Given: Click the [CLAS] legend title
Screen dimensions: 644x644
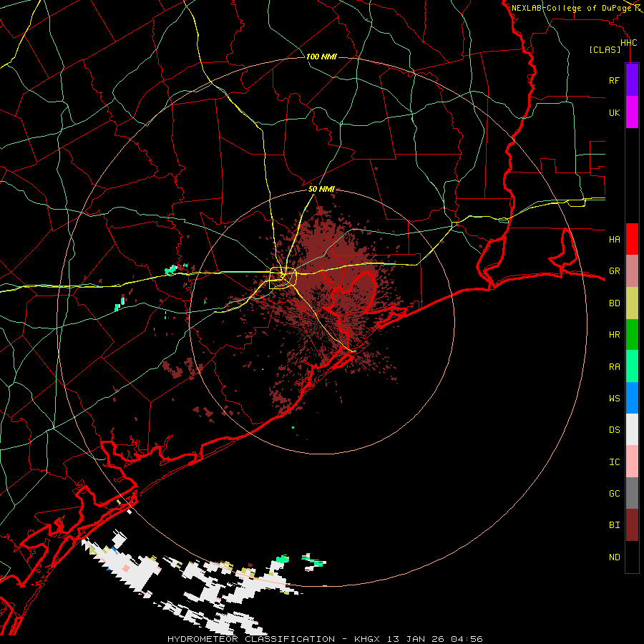Looking at the screenshot, I should [x=605, y=49].
